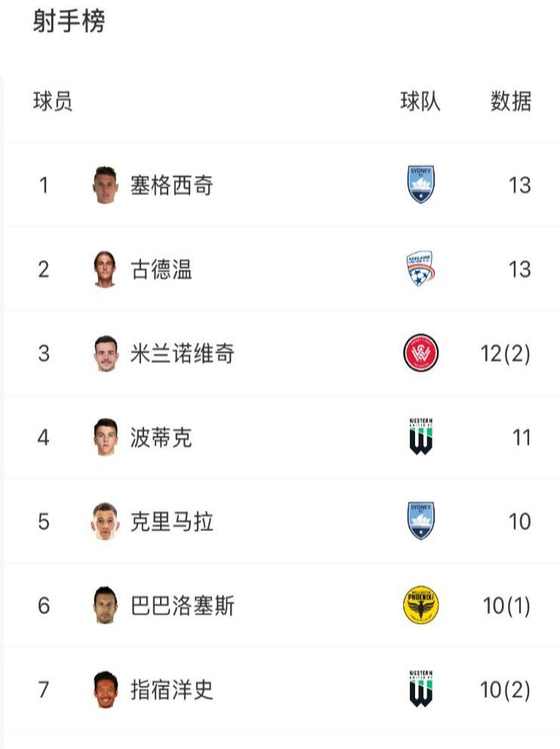Click Sydney FC logo beside 塞格西奇
The image size is (560, 749).
click(x=420, y=184)
